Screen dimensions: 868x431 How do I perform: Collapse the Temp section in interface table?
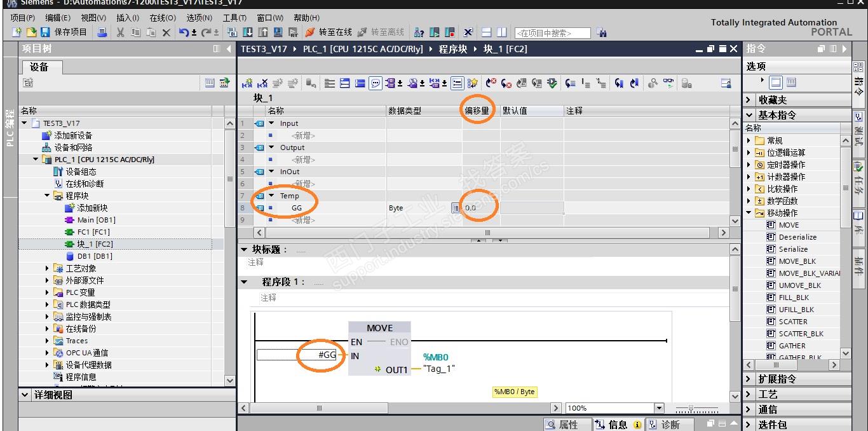coord(271,196)
